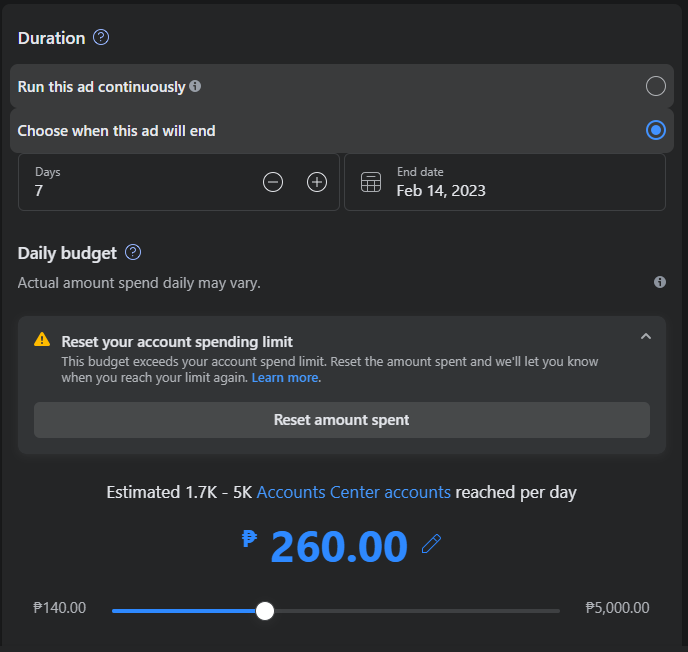Open the End date calendar icon
688x652 pixels.
tap(371, 182)
